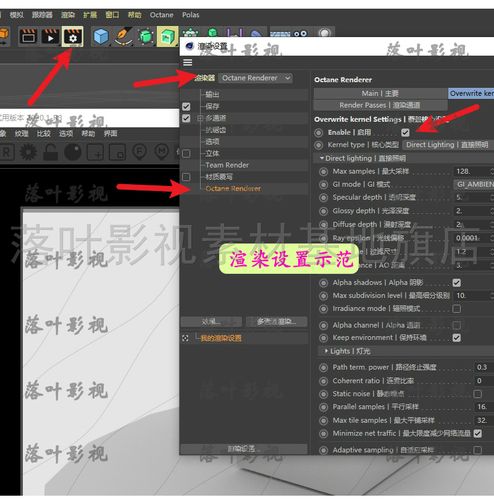
Task: Click the Render to Picture Viewer play clapperboard
Action: coord(50,36)
